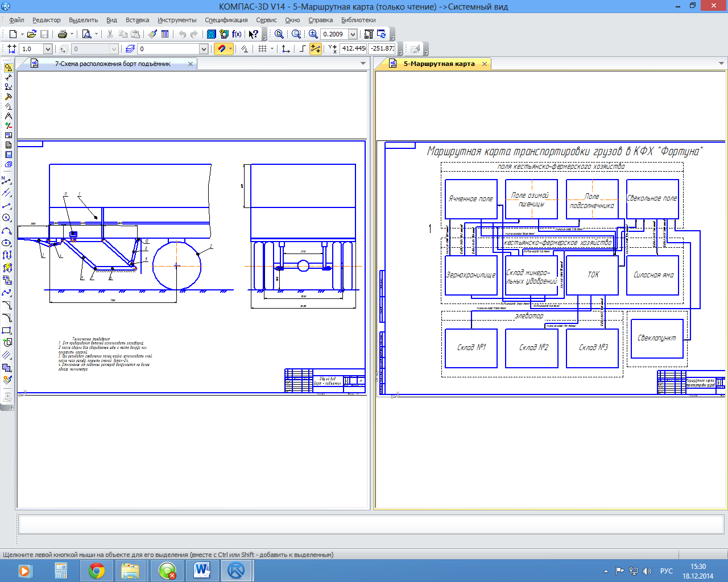Screen dimensions: 728x582
Task: Open the Сервис menu
Action: (266, 20)
